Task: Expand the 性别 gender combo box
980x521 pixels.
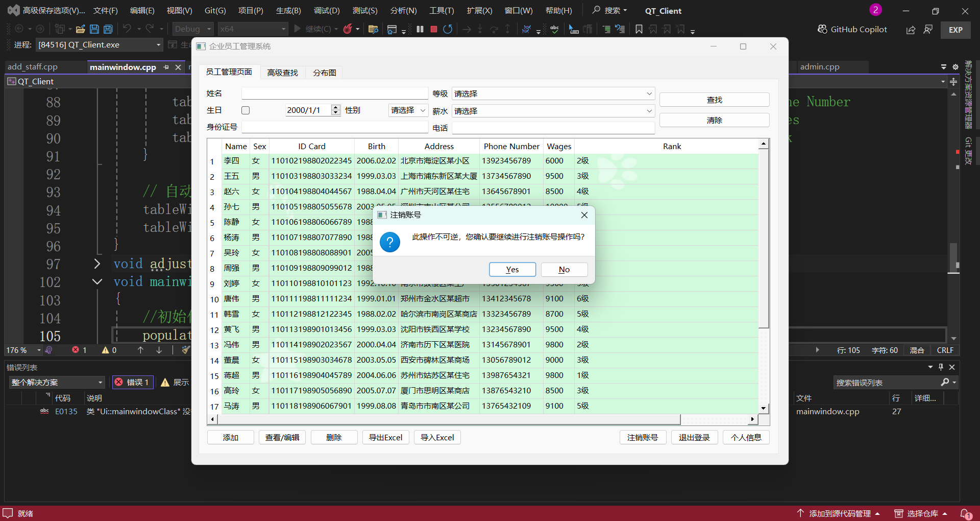Action: pos(408,110)
